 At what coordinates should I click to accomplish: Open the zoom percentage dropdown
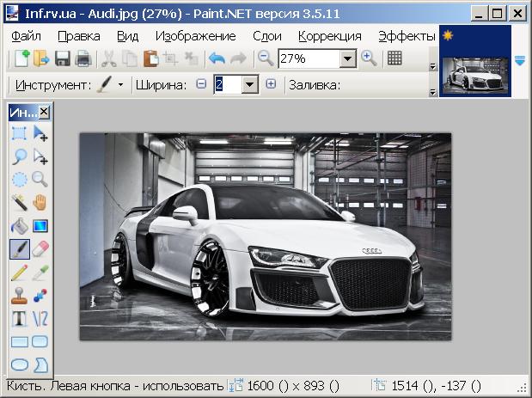pyautogui.click(x=347, y=58)
